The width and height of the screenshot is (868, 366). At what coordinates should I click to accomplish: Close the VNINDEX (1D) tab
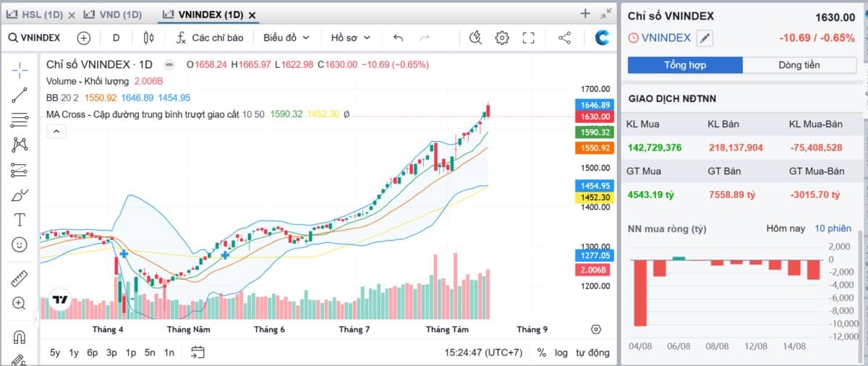(x=252, y=14)
